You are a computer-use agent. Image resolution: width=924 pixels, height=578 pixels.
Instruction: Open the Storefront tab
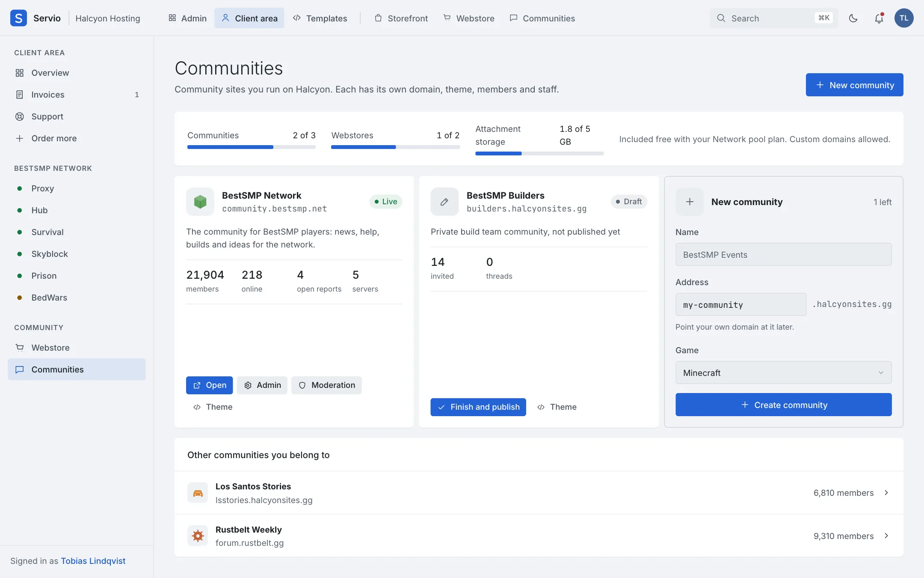pos(401,18)
